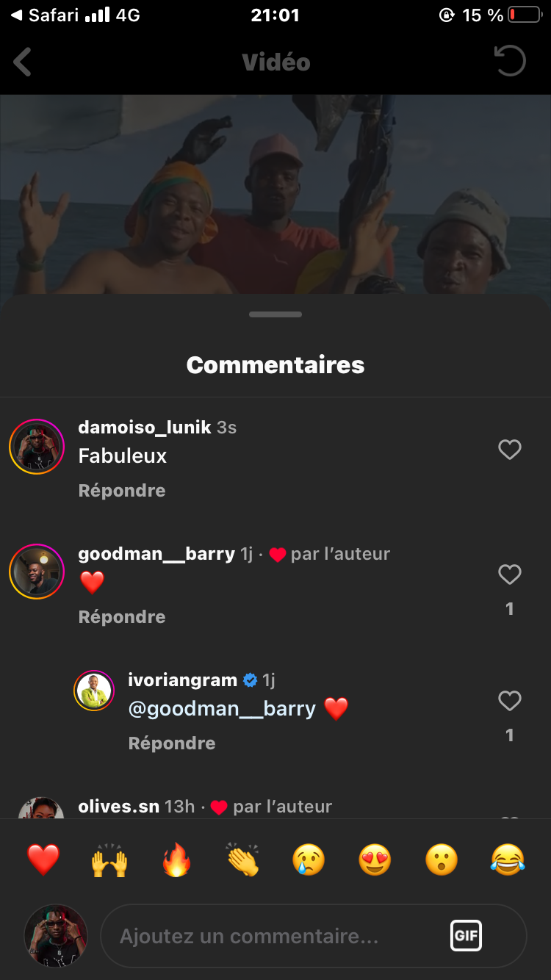The height and width of the screenshot is (980, 551).
Task: Tap the comments sheet drag handle
Action: 275,314
